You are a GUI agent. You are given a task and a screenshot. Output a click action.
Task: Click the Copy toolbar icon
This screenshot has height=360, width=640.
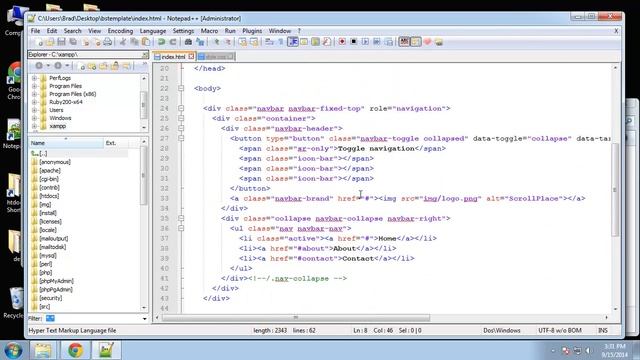coord(134,42)
